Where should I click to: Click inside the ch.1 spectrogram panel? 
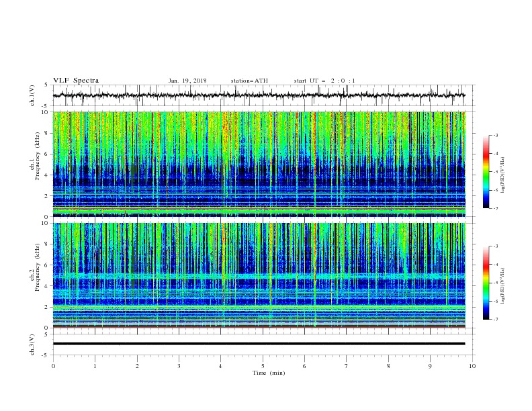259,164
